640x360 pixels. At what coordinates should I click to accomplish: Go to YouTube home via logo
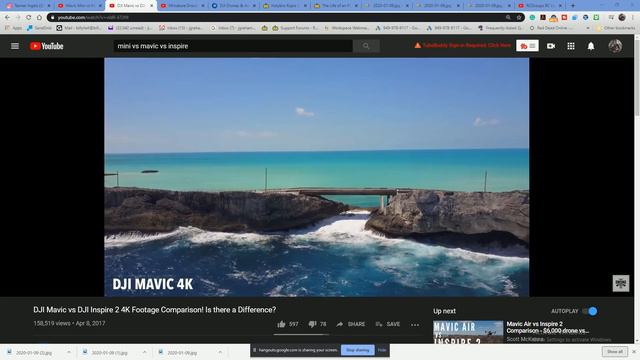click(x=47, y=46)
